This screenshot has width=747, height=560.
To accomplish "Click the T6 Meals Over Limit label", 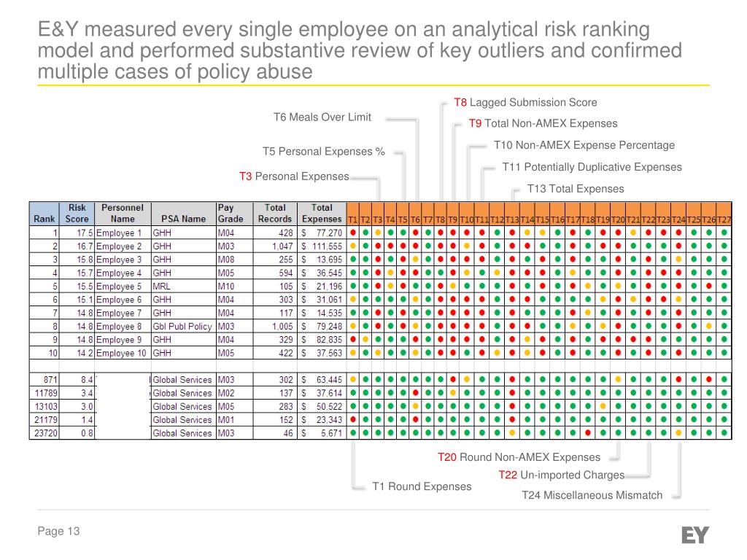I will coord(322,117).
